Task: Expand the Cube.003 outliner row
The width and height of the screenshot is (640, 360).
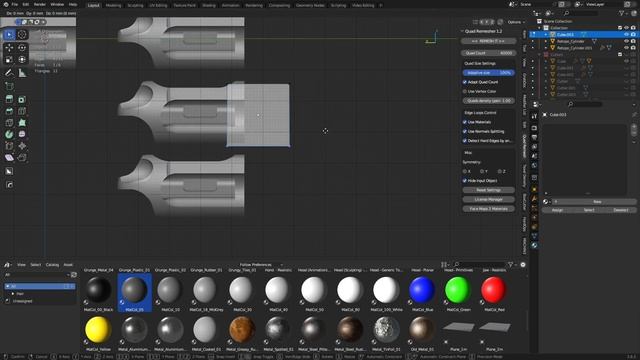Action: [546, 35]
